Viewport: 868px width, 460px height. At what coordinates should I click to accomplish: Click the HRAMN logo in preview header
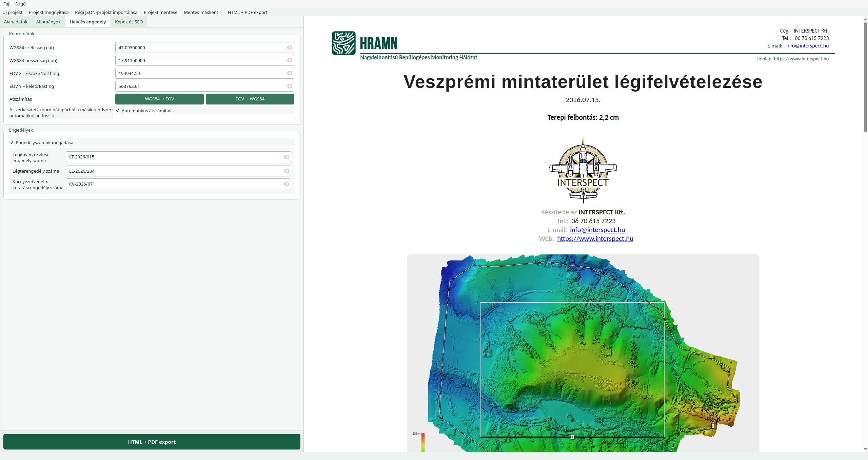pos(364,43)
